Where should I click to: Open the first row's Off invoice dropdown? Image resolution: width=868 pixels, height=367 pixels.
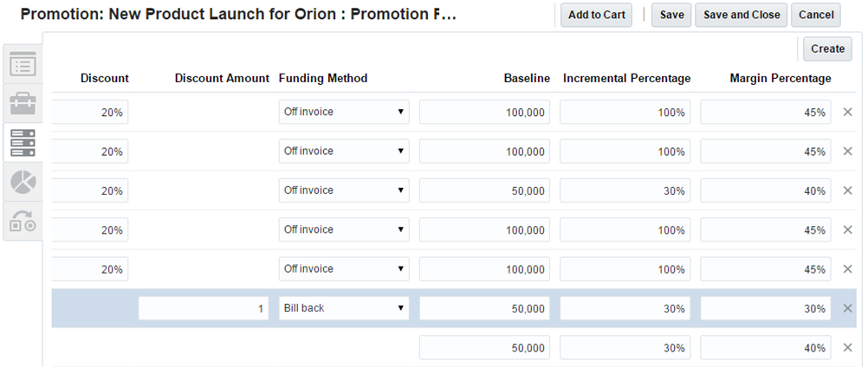(344, 112)
